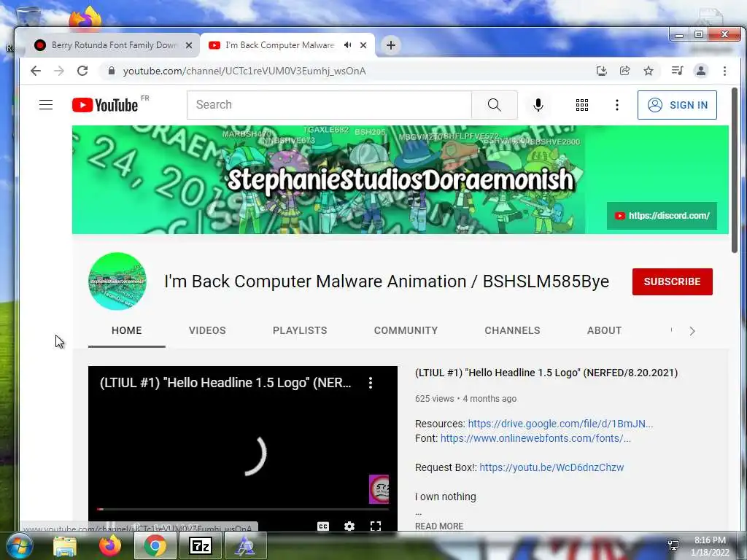Click the channel avatar picture
This screenshot has height=560, width=747.
[x=117, y=281]
